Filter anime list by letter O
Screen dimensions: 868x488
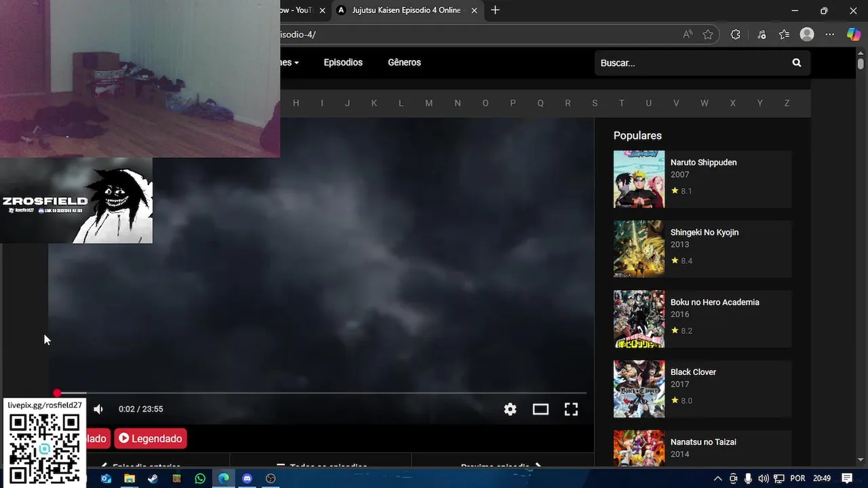tap(485, 103)
